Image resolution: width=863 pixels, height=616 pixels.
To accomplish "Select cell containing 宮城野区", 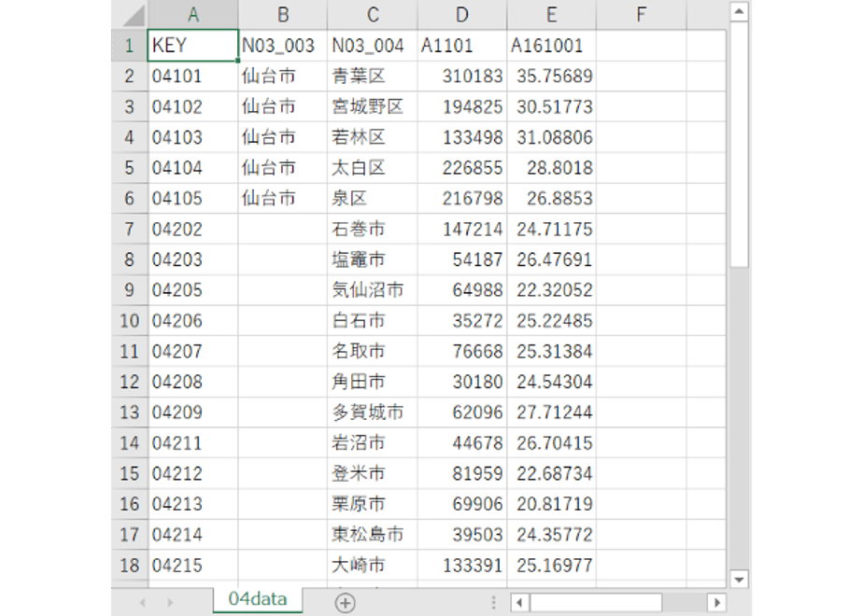I will pos(373,106).
